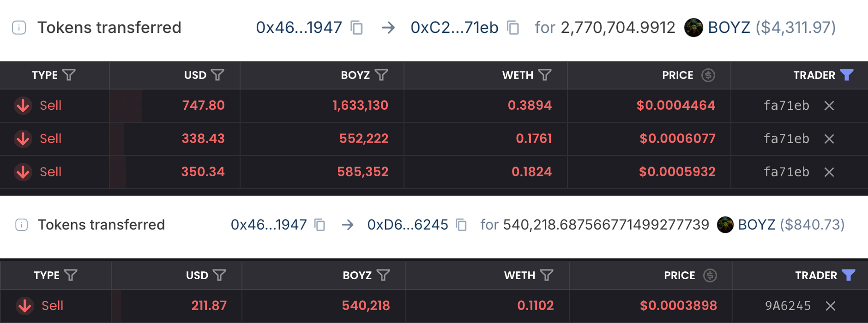Copy the 0xD6...6245 recipient address
Screen dimensions: 868x323
point(461,225)
